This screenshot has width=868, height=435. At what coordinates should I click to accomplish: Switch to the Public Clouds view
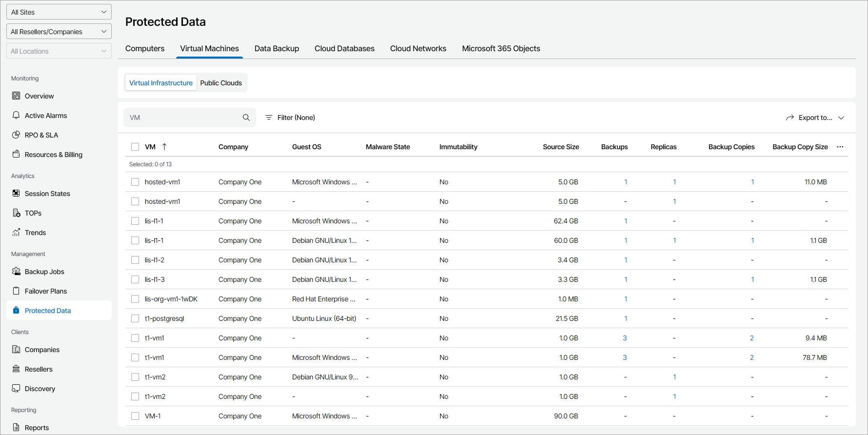[221, 83]
